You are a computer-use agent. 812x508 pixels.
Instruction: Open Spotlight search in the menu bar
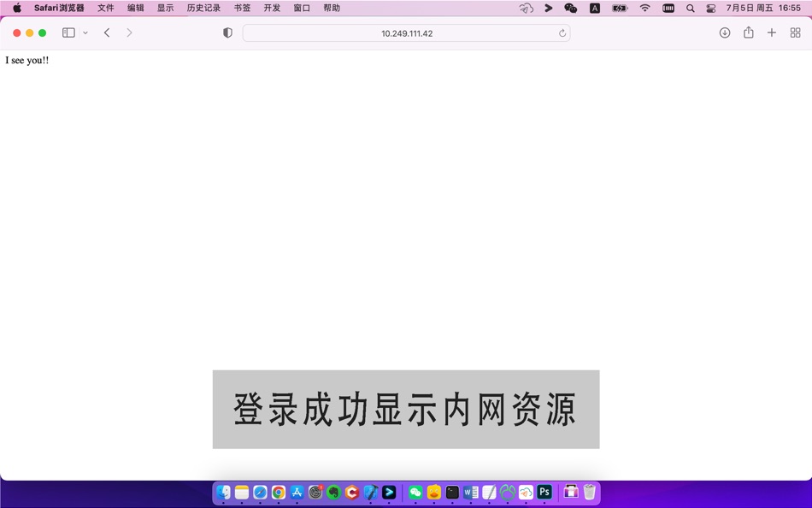(690, 8)
